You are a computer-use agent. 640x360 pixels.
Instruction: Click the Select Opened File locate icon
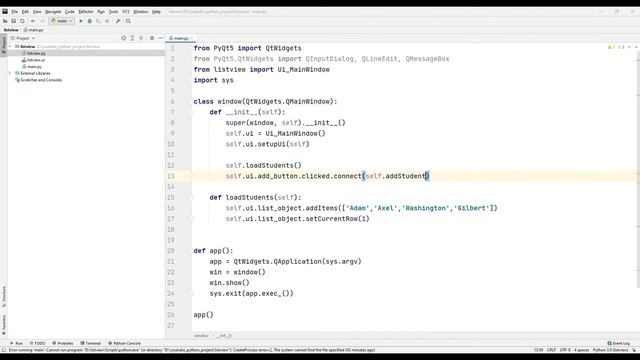click(123, 38)
